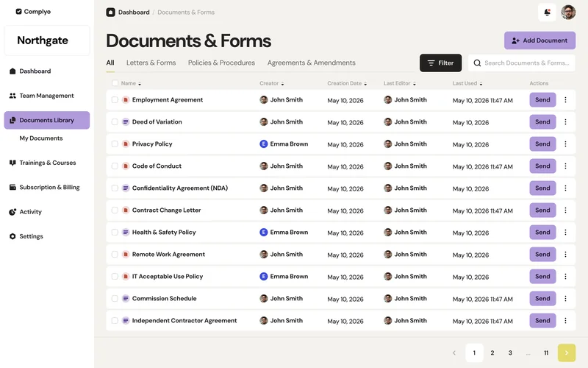Open more options for IT Acceptable Use Policy
Screen dimensions: 588x368
(565, 277)
